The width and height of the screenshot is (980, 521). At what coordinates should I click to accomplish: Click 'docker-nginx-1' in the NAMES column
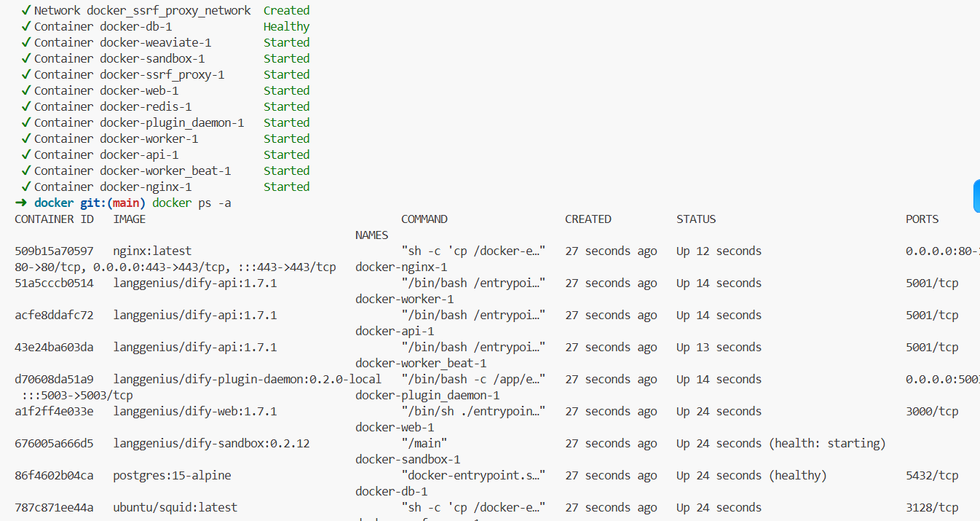tap(401, 267)
